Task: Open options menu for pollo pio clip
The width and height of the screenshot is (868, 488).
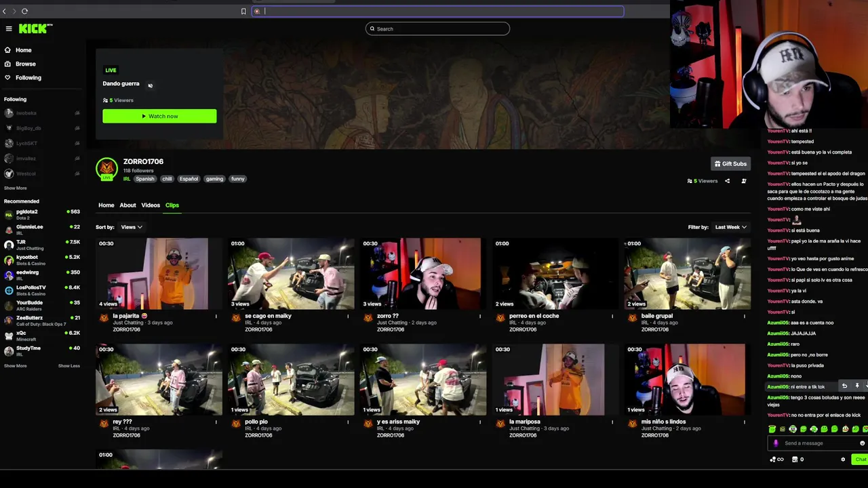Action: 348,422
